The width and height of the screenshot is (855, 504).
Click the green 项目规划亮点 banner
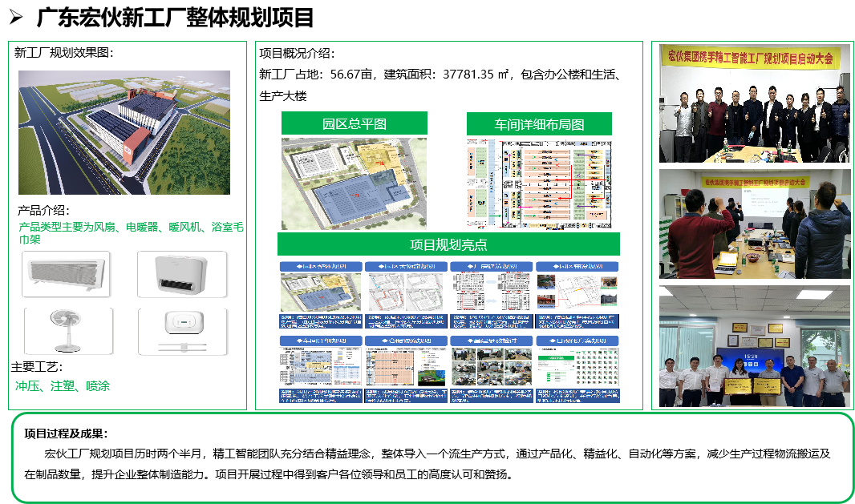coord(449,244)
